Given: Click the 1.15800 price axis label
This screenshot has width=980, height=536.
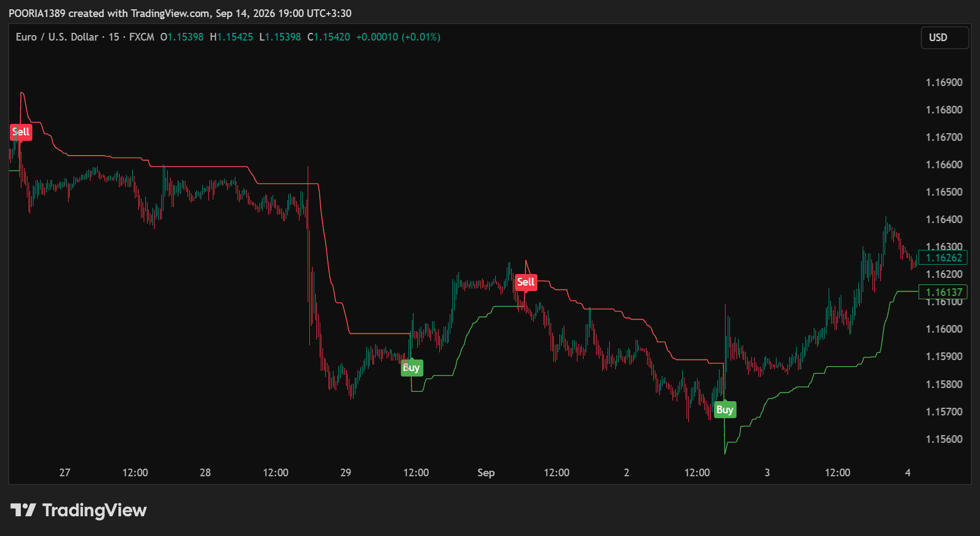Looking at the screenshot, I should click(944, 384).
